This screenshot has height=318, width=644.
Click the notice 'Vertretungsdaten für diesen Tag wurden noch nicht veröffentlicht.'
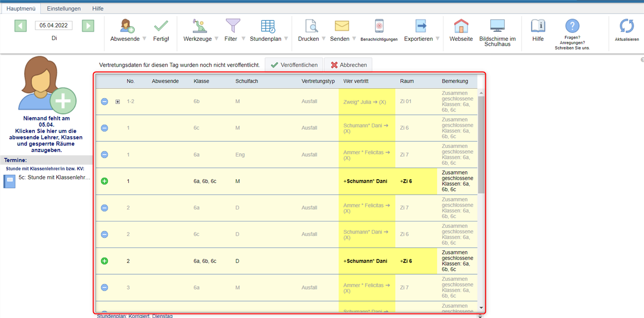coord(180,65)
